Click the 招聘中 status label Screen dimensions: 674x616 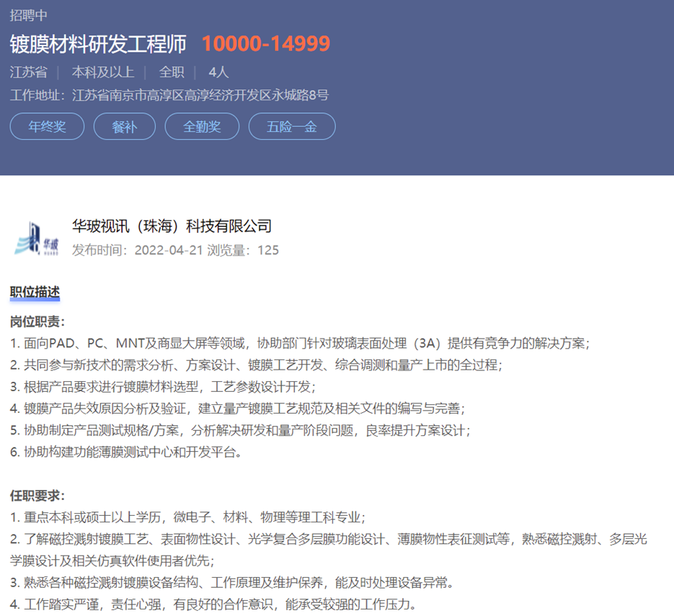point(28,15)
